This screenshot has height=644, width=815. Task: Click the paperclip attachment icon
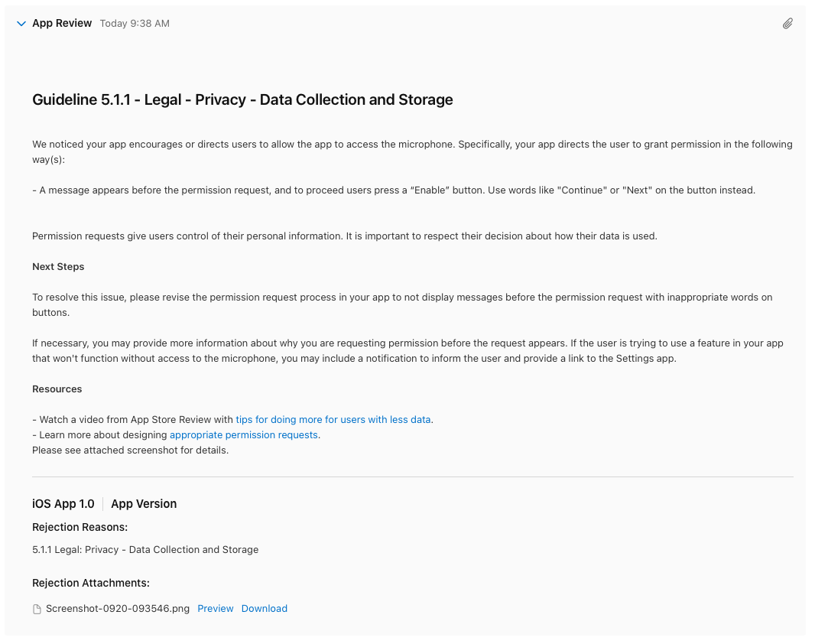(787, 24)
